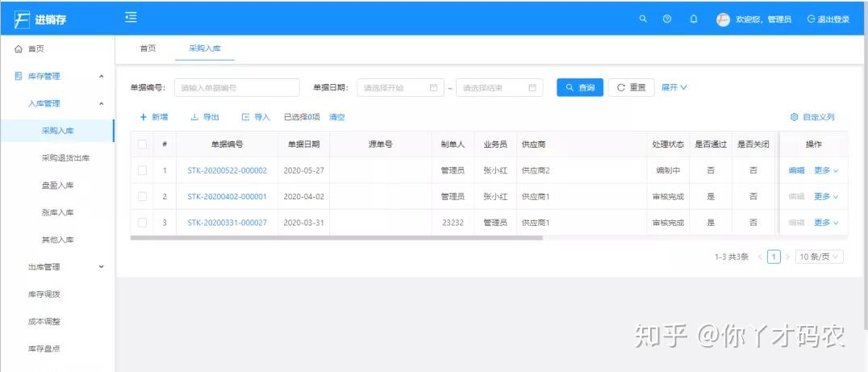Click 退出登录 logout link
This screenshot has width=868, height=372.
pyautogui.click(x=828, y=19)
